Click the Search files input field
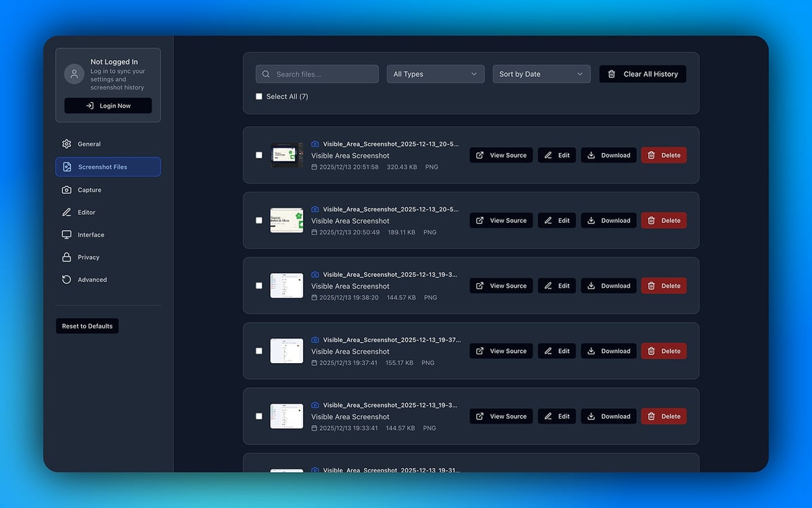Viewport: 812px width, 508px height. coord(317,74)
